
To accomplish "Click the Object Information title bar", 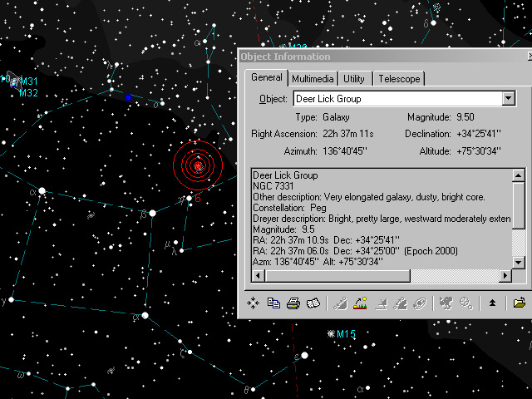I will 383,57.
